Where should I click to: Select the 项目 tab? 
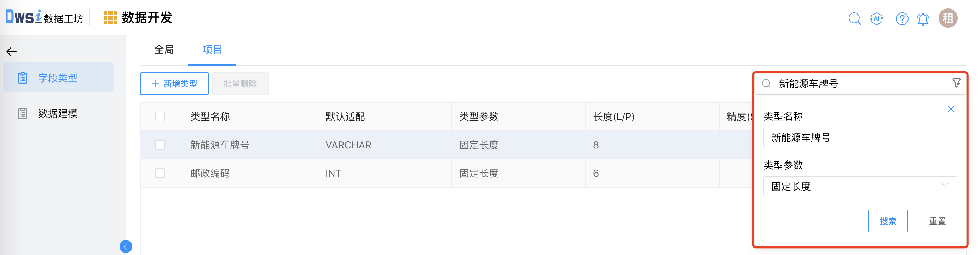coord(212,50)
